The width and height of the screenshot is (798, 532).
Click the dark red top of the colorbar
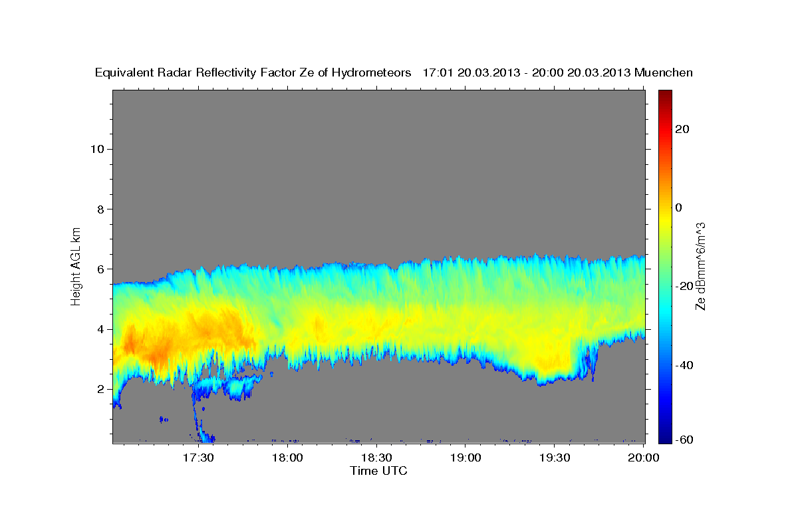point(664,95)
